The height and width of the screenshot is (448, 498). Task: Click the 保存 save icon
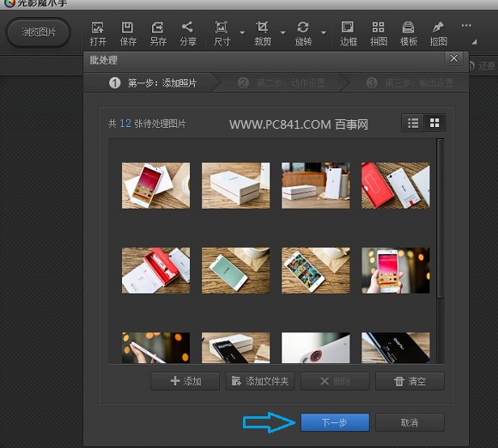pos(128,33)
